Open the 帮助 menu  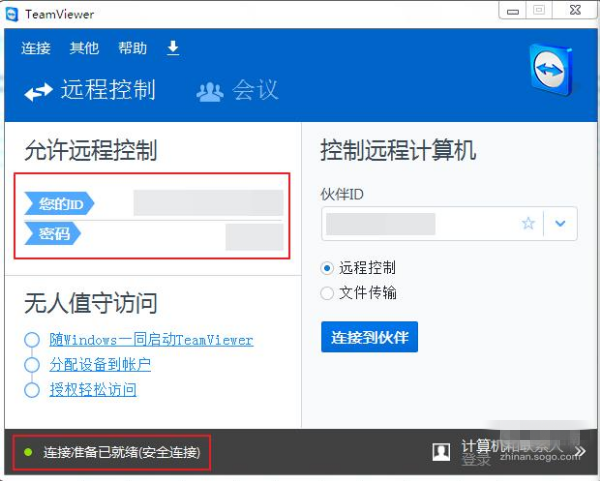click(x=132, y=48)
